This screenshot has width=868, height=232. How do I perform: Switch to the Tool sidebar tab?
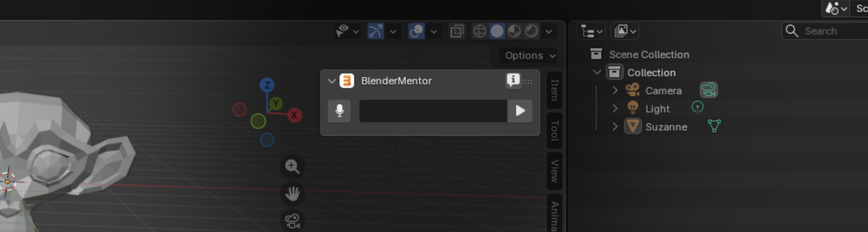point(554,131)
